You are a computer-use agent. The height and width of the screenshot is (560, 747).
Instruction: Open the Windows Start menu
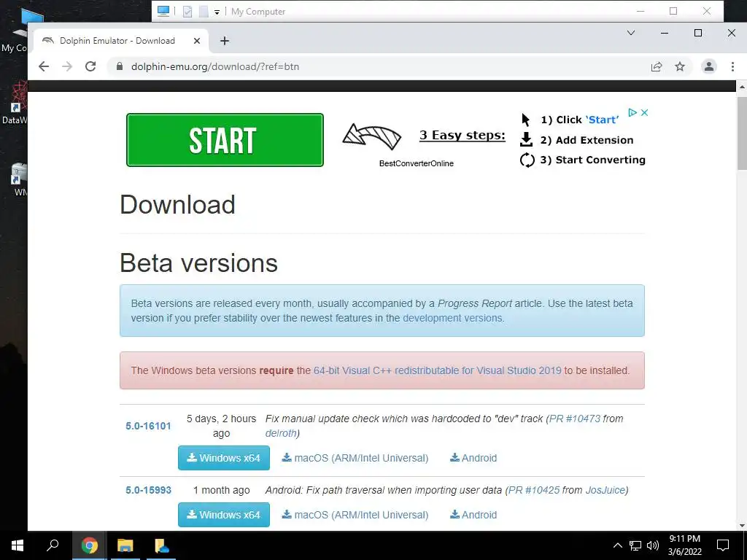18,545
